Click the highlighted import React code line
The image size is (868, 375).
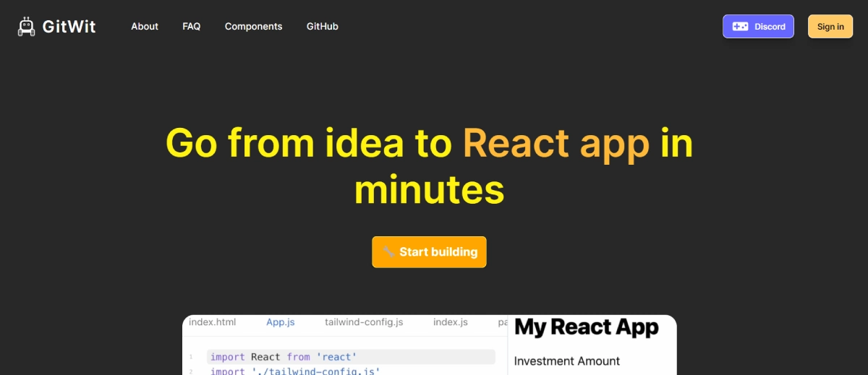351,357
